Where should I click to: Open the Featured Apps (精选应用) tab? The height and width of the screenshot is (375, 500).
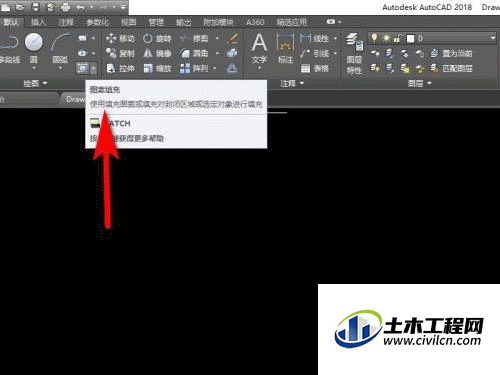292,22
